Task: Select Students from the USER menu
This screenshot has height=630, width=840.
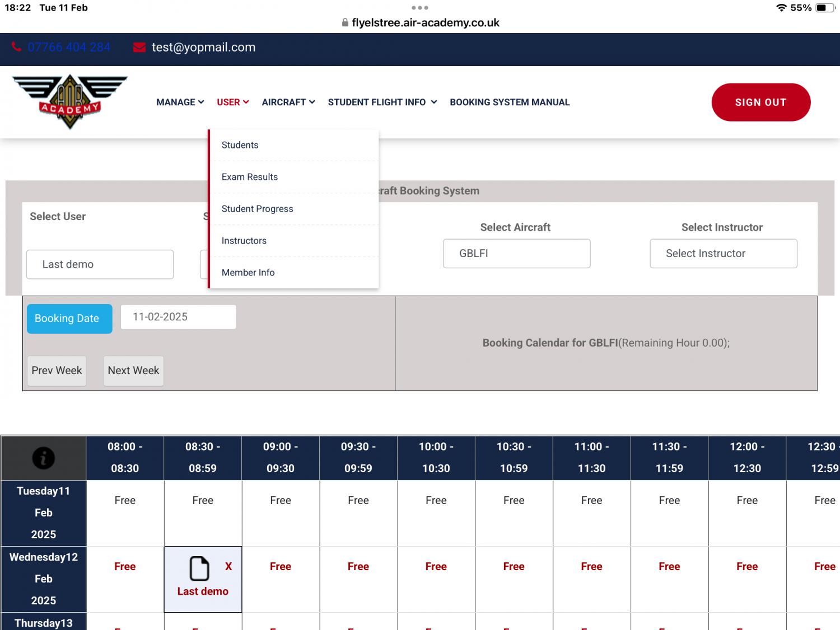Action: point(240,144)
